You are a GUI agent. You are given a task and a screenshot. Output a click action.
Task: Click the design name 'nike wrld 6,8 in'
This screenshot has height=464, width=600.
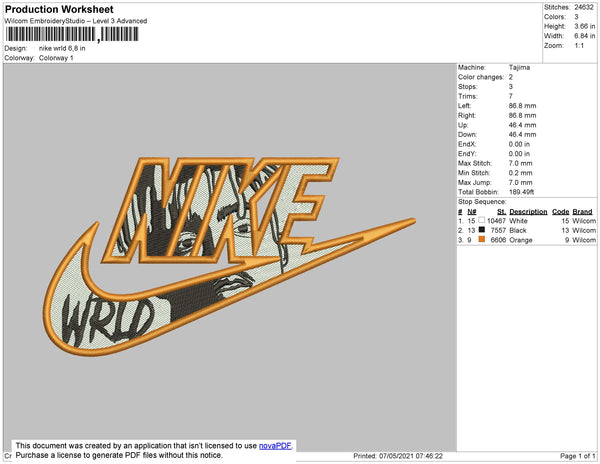point(62,48)
